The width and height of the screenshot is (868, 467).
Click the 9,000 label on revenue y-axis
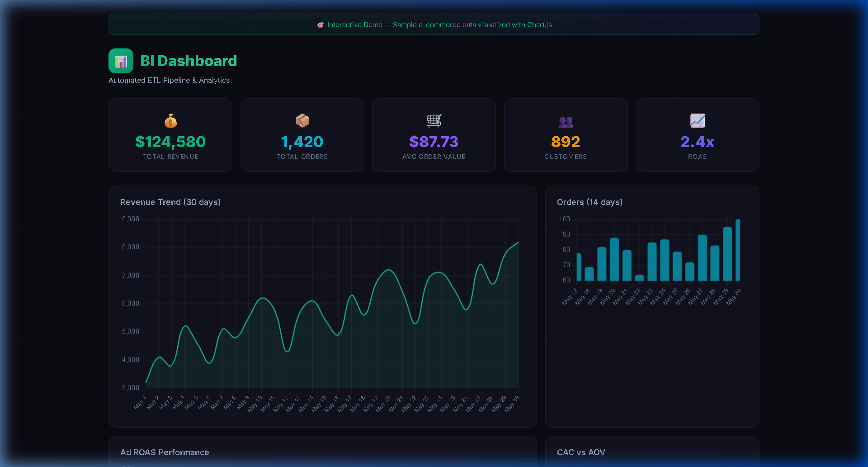130,219
